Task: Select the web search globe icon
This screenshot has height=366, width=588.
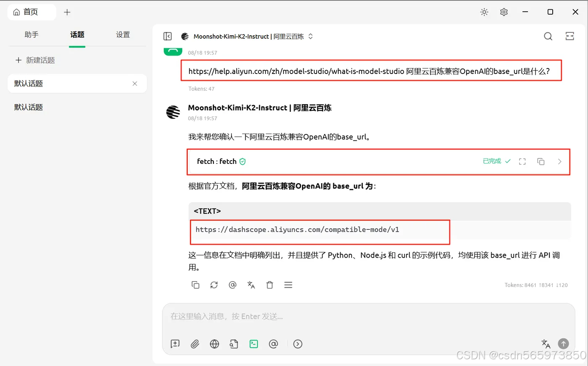Action: click(214, 344)
